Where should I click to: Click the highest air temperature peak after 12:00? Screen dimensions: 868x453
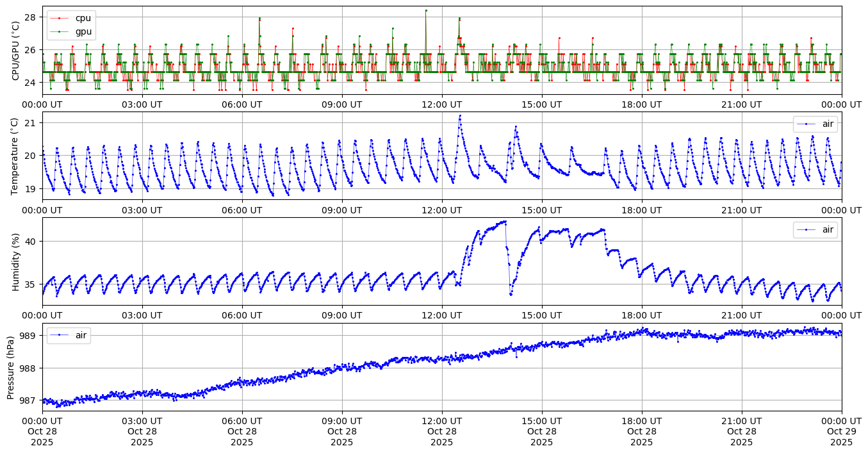click(x=460, y=116)
